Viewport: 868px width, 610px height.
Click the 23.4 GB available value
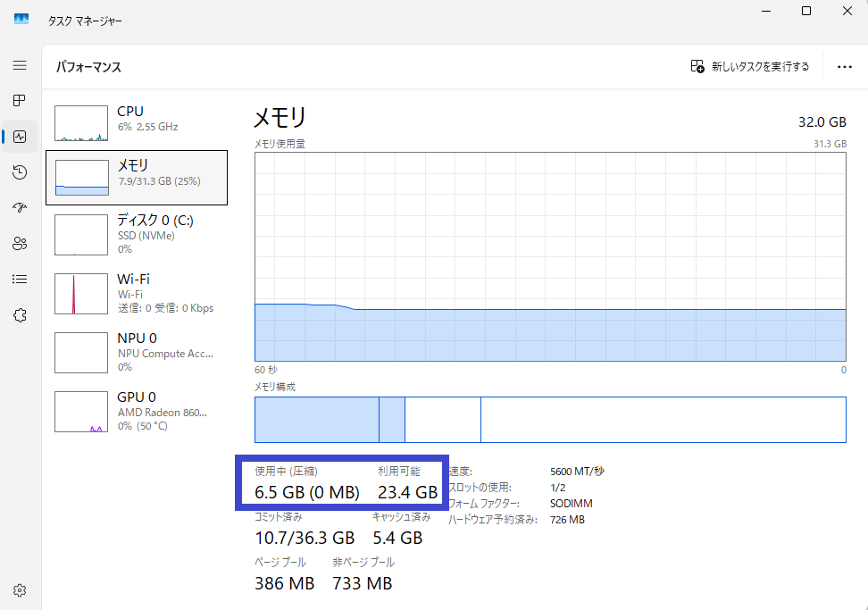407,492
